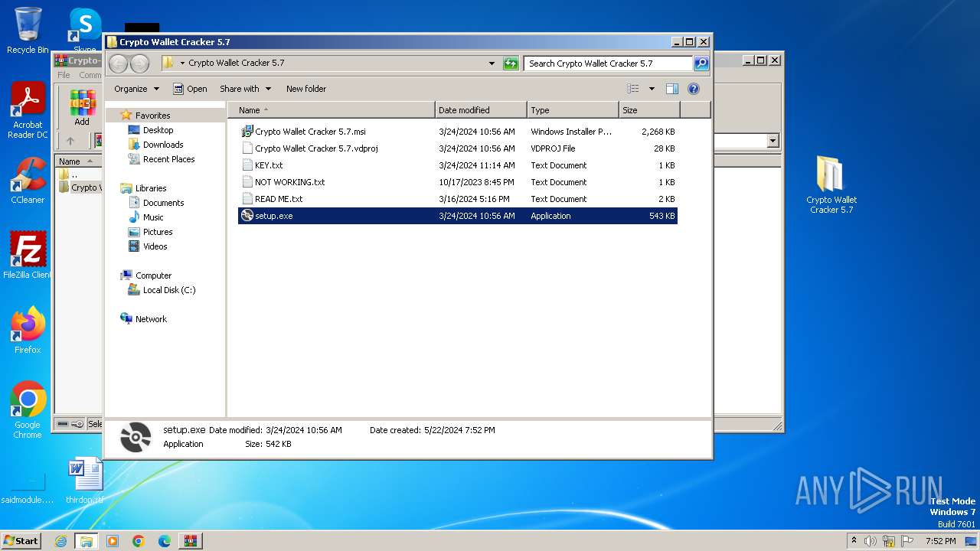Screen dimensions: 980x551
Task: Select the KEY.txt file
Action: pyautogui.click(x=269, y=165)
